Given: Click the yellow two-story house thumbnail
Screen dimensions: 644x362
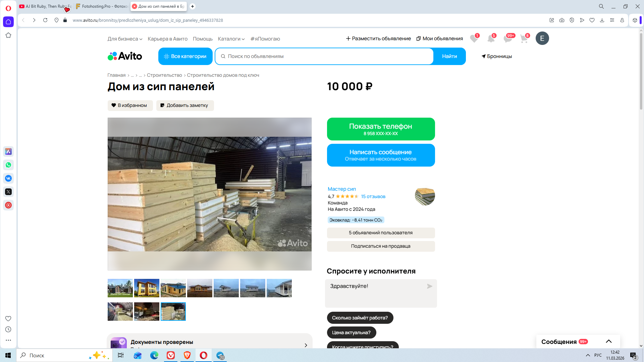Looking at the screenshot, I should pyautogui.click(x=147, y=288).
